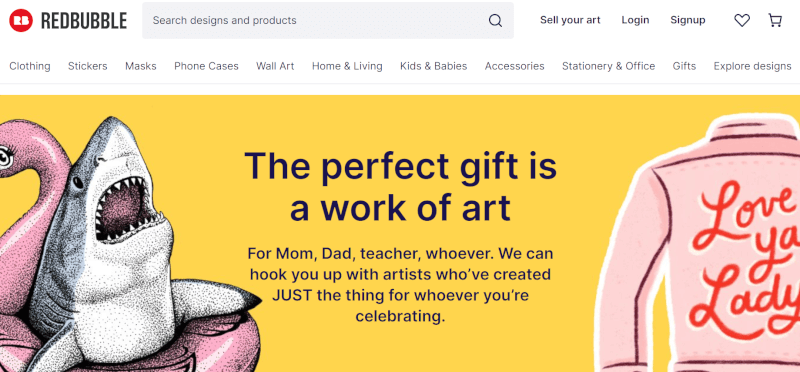Expand the Home & Living menu
Image resolution: width=800 pixels, height=372 pixels.
[347, 66]
